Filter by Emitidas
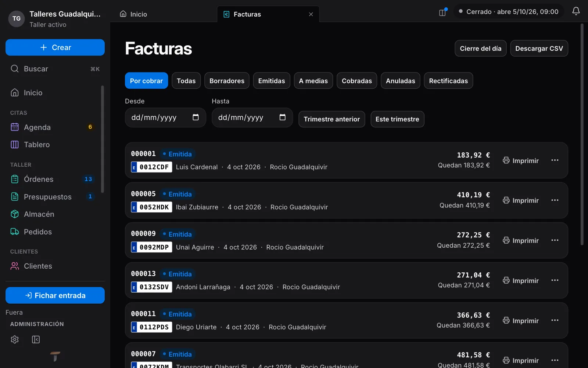The width and height of the screenshot is (588, 368). 272,81
